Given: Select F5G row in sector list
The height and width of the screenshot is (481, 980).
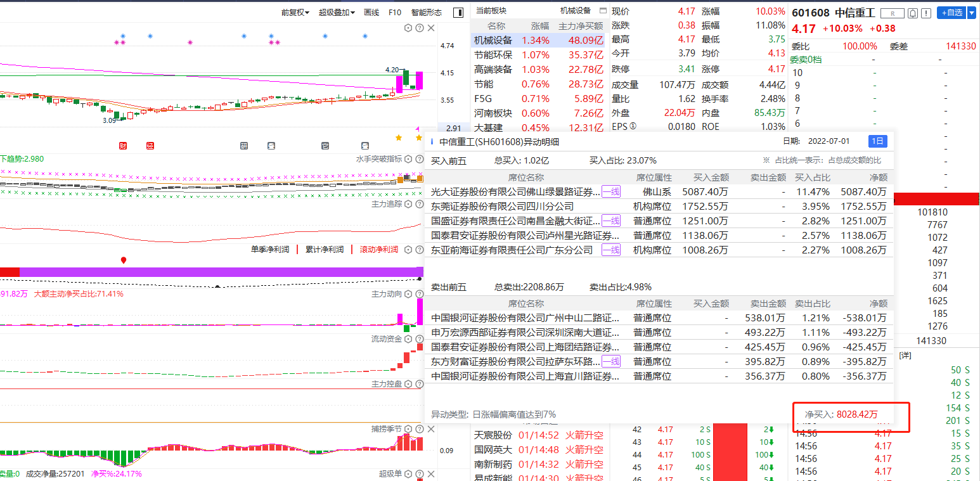Looking at the screenshot, I should tap(539, 98).
